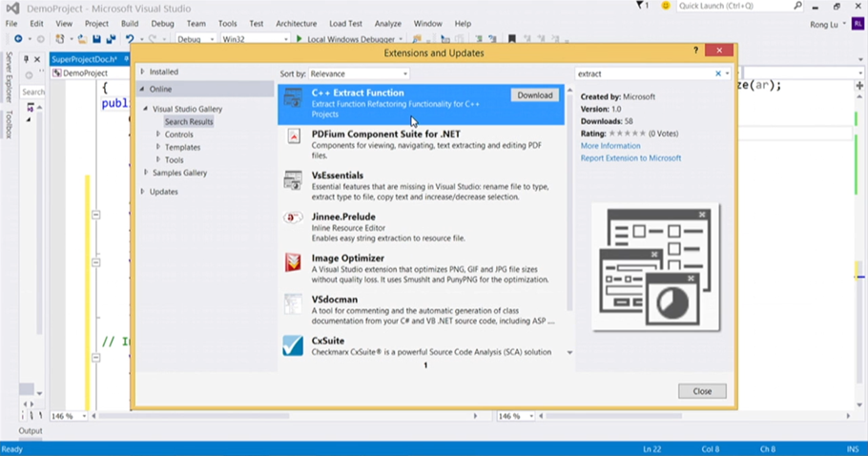Click the Quick Launch search magnifier icon

click(x=797, y=6)
